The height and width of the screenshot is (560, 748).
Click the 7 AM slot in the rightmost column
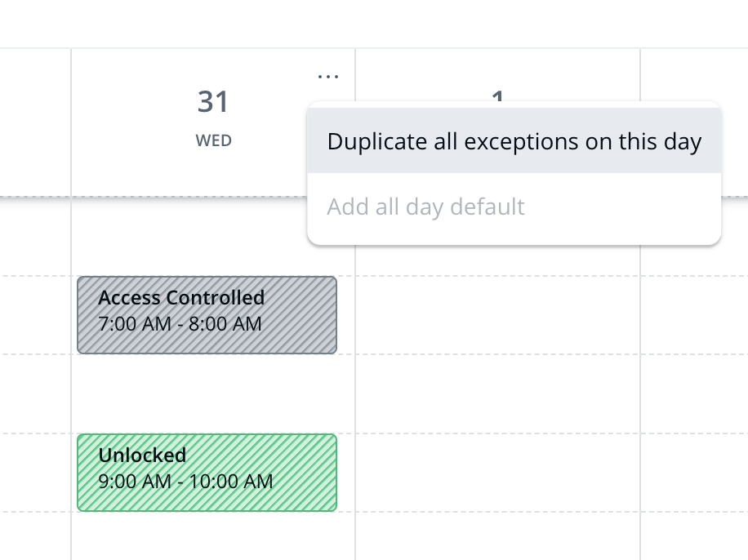coord(694,314)
